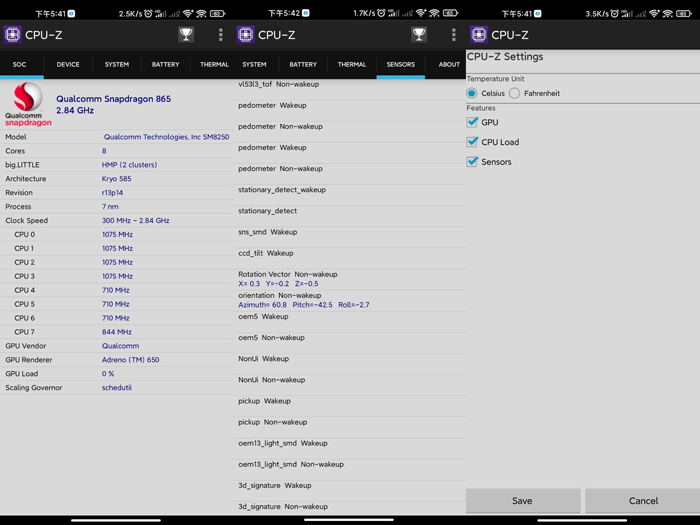This screenshot has height=525, width=700.
Task: Select the SOC tab
Action: pyautogui.click(x=19, y=65)
